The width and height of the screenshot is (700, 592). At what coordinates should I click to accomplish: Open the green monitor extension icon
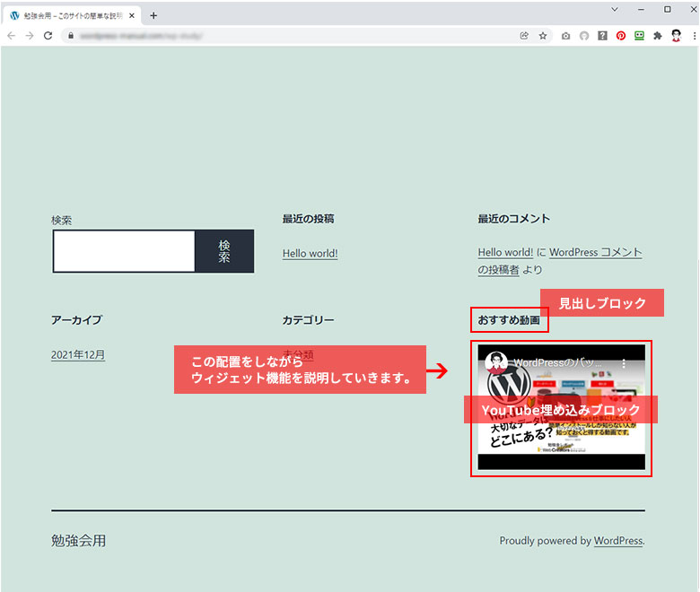point(639,36)
